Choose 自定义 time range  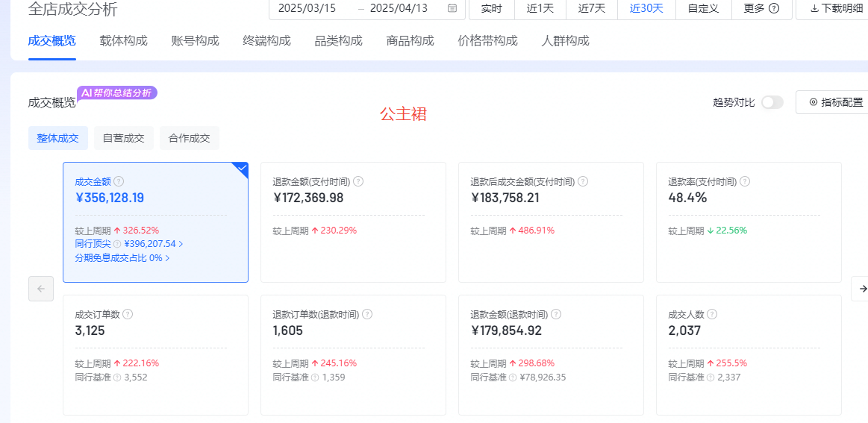point(703,8)
